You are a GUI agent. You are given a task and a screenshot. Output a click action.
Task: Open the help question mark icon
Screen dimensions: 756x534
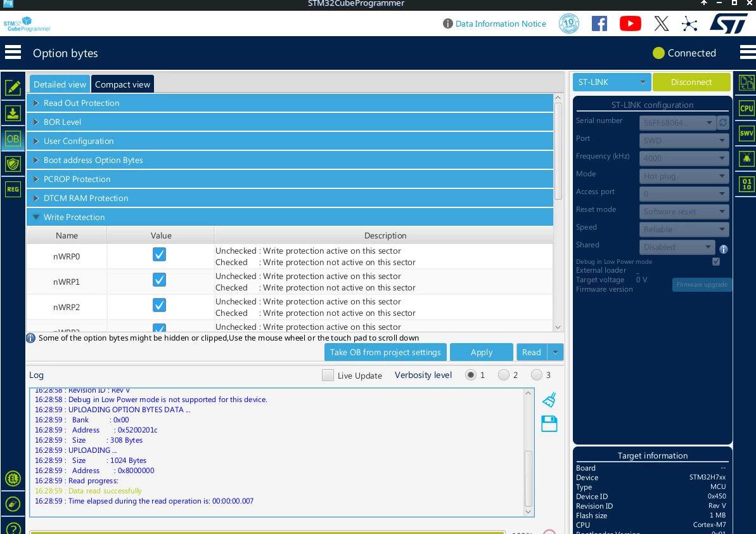click(x=13, y=528)
